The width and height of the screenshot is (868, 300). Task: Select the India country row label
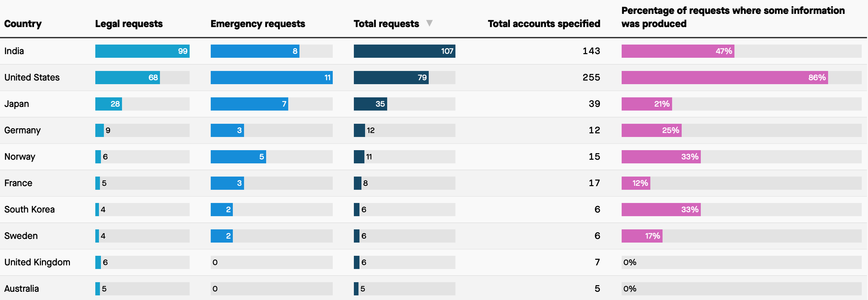tap(14, 51)
